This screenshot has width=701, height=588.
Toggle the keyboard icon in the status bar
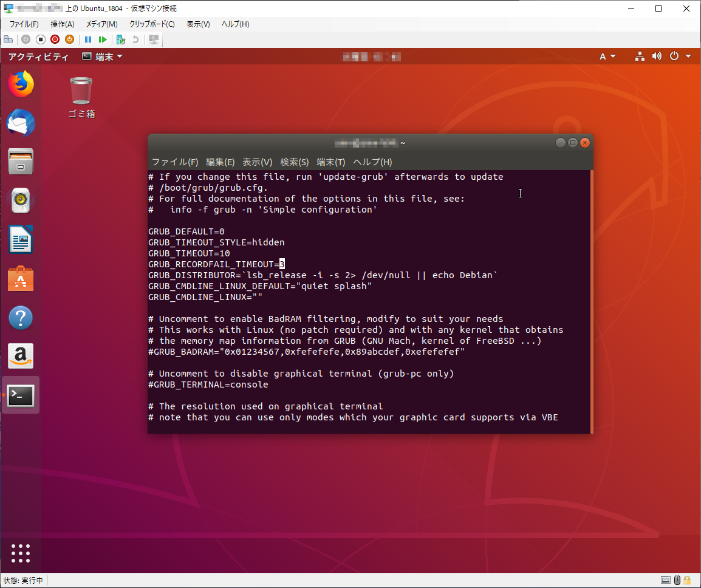[x=666, y=580]
